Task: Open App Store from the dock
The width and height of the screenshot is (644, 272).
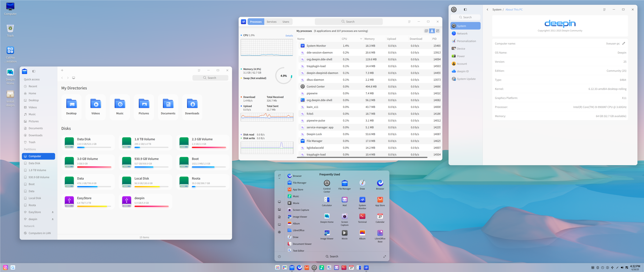Action: click(307, 268)
